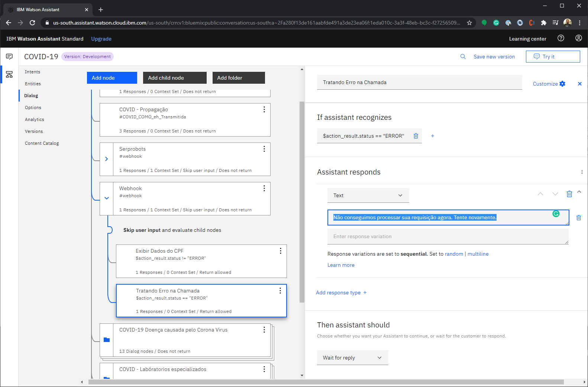
Task: Open the Grammarly icon in the response field
Action: (556, 214)
